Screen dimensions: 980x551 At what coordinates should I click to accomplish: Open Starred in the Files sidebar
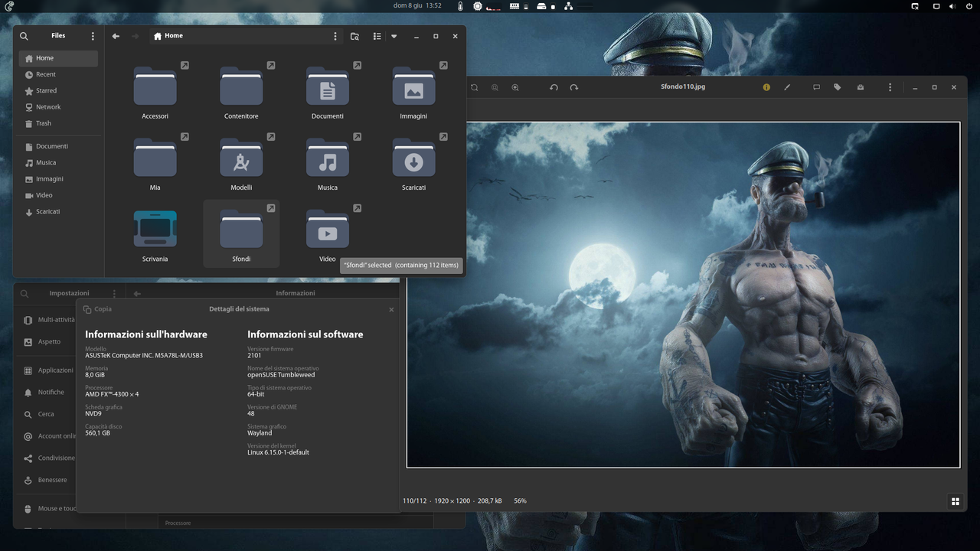click(x=58, y=90)
